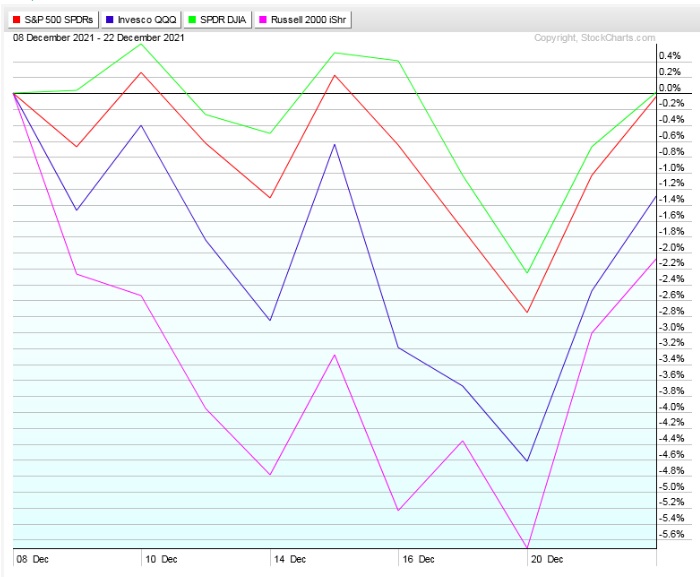The image size is (700, 577).
Task: Click the 0.4% y-axis label
Action: (x=670, y=56)
